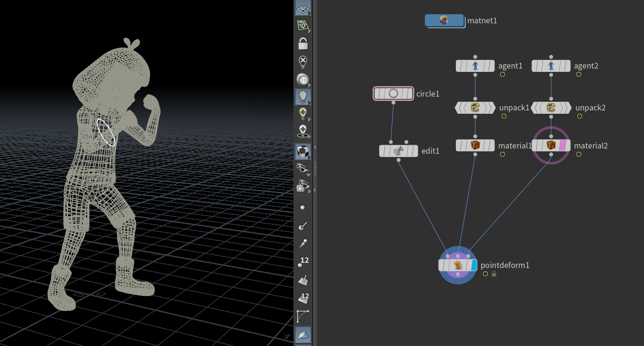Click the output connector of circle1
Screen dimensions: 644x346
tap(393, 102)
